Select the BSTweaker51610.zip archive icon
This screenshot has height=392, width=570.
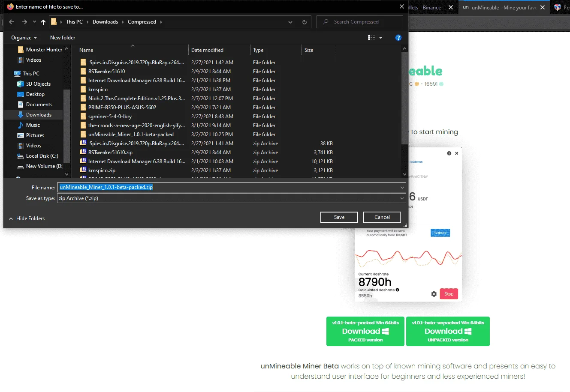click(83, 153)
